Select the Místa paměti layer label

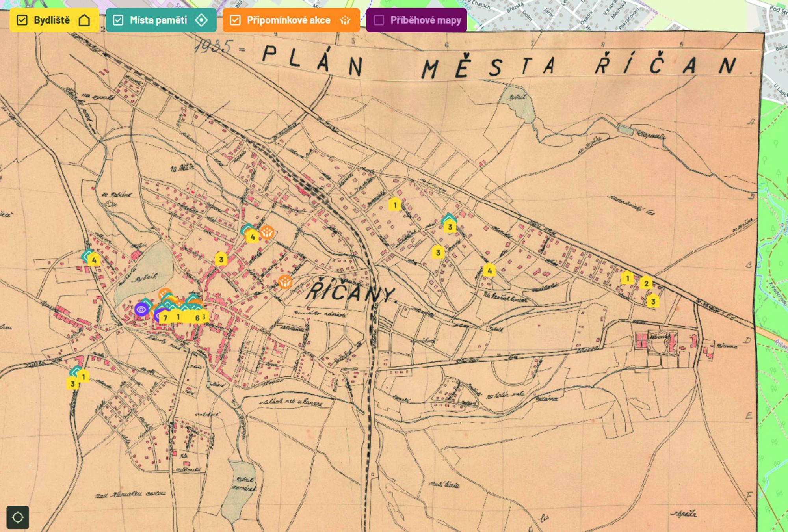point(158,20)
